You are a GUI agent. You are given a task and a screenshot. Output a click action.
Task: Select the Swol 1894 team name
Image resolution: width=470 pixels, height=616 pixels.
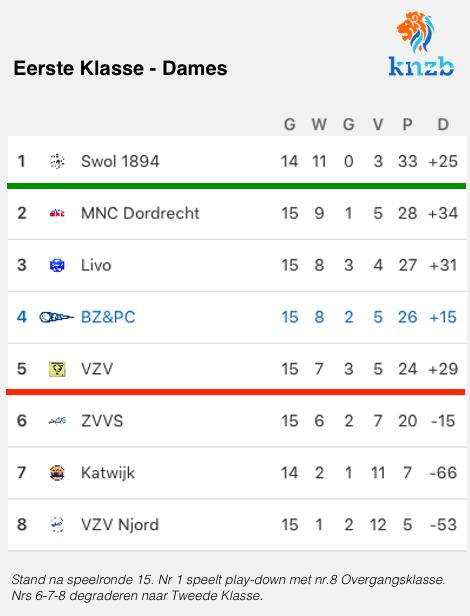point(120,161)
